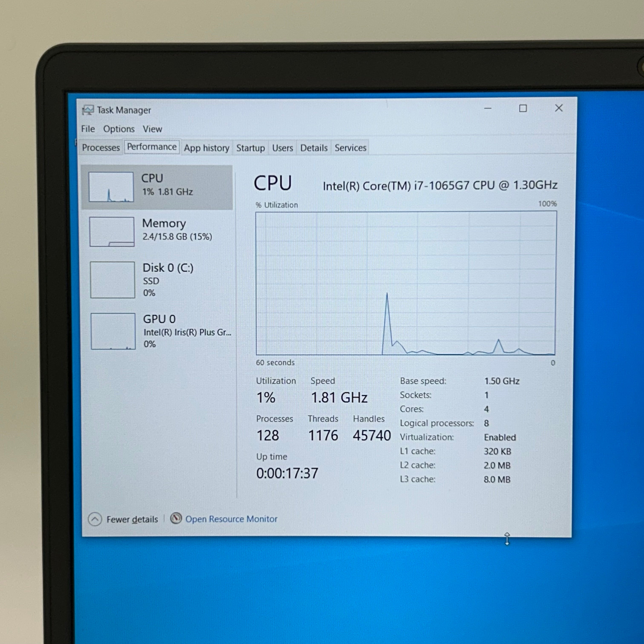Click the Logical processors label

pos(437,423)
